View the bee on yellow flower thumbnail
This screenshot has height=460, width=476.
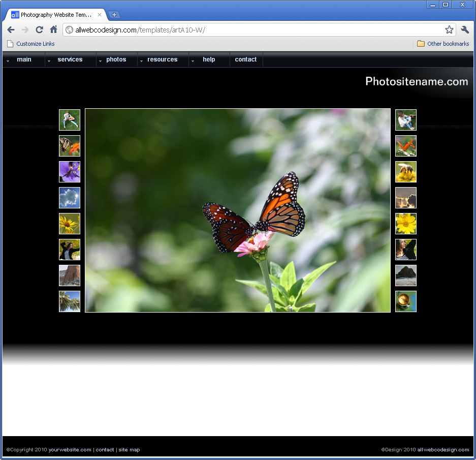click(406, 172)
